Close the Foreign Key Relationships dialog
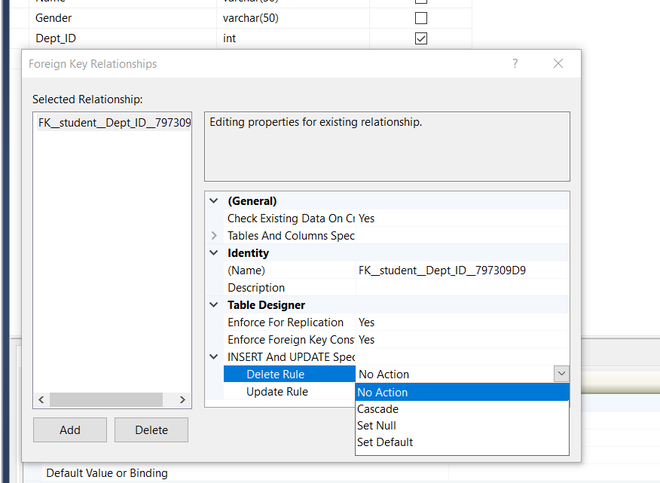Screen dimensions: 660x483 [x=557, y=64]
